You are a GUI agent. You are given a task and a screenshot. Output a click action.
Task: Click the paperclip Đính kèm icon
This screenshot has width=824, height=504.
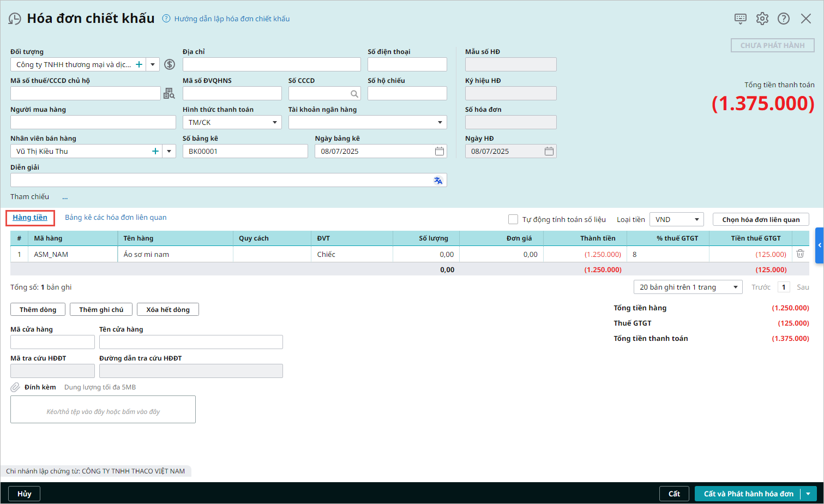15,387
